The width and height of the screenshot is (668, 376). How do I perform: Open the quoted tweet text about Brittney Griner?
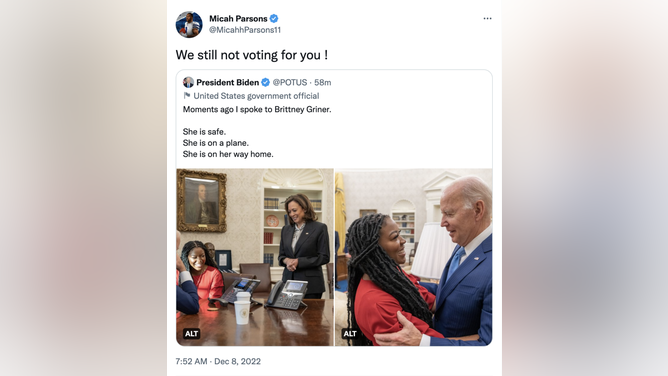pos(257,132)
